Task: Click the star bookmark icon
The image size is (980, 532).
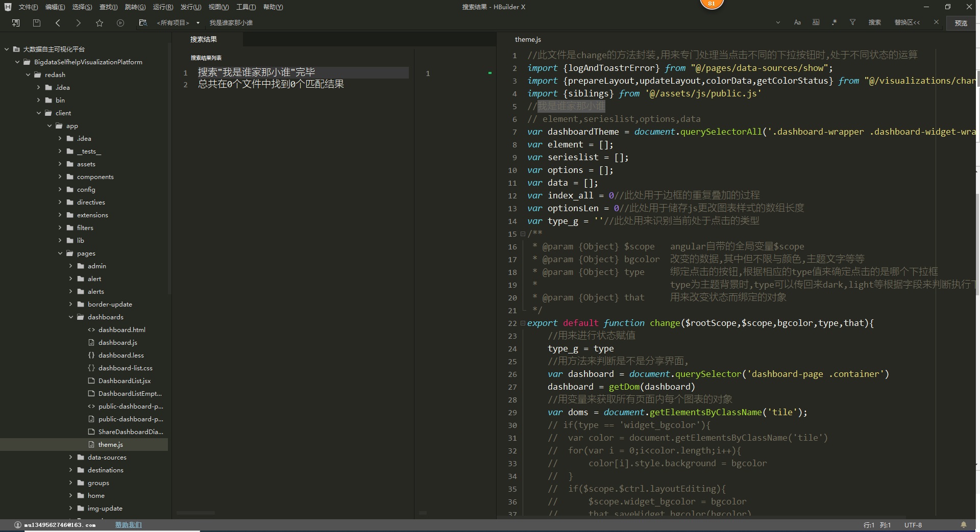Action: [100, 23]
